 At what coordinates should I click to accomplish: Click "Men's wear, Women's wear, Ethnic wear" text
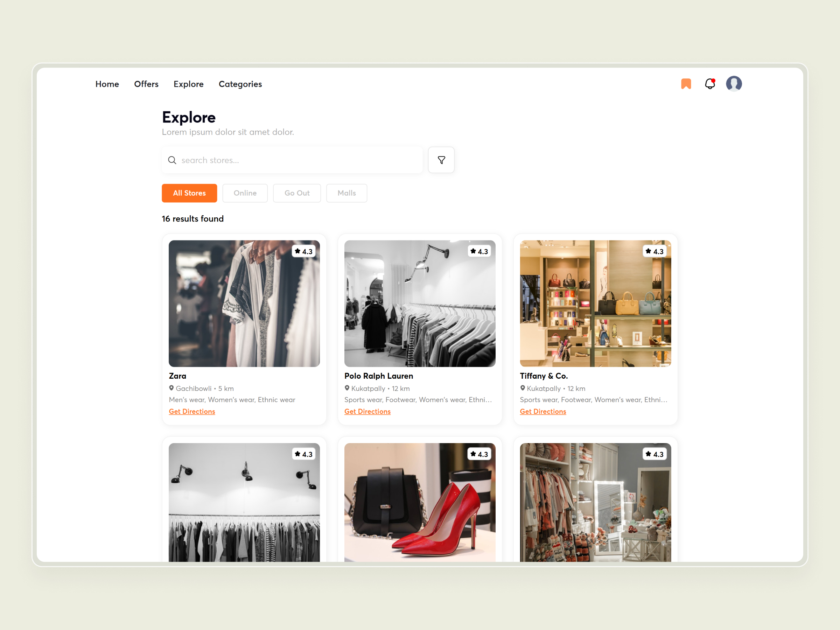(232, 399)
